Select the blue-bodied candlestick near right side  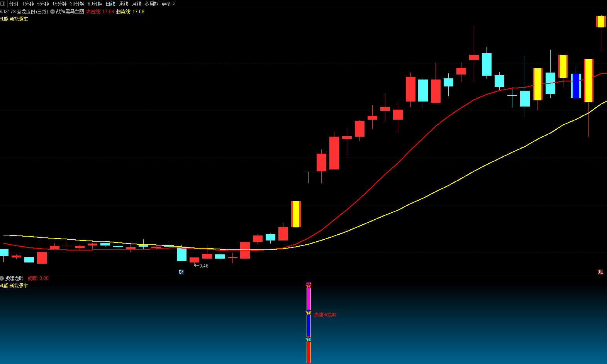pyautogui.click(x=576, y=86)
